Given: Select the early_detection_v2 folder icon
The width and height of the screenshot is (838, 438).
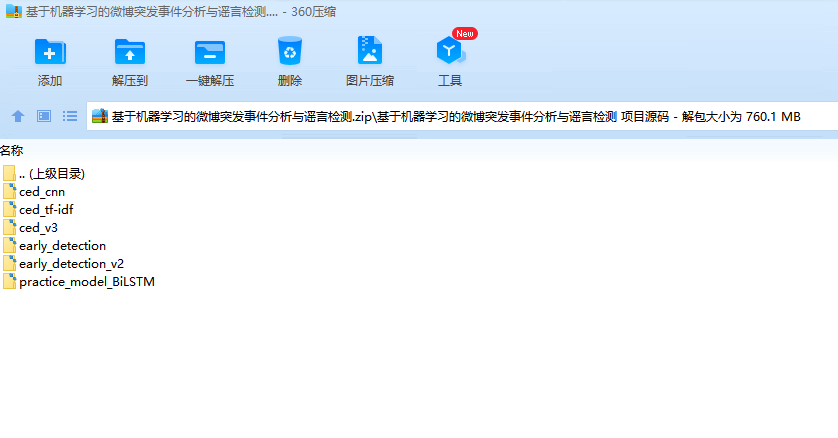Looking at the screenshot, I should point(9,263).
